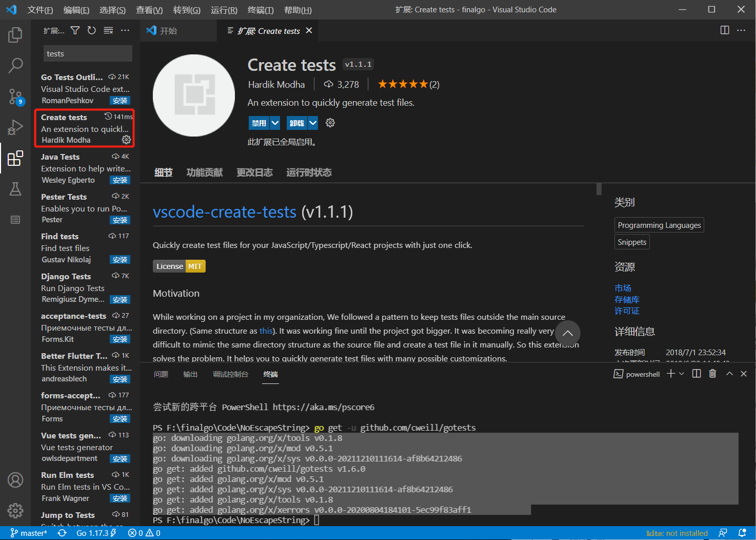
Task: Open Source Control view with 9 badge
Action: coord(15,96)
